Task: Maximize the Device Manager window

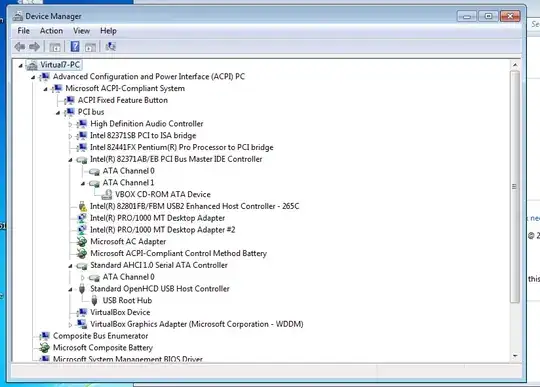Action: coord(488,16)
